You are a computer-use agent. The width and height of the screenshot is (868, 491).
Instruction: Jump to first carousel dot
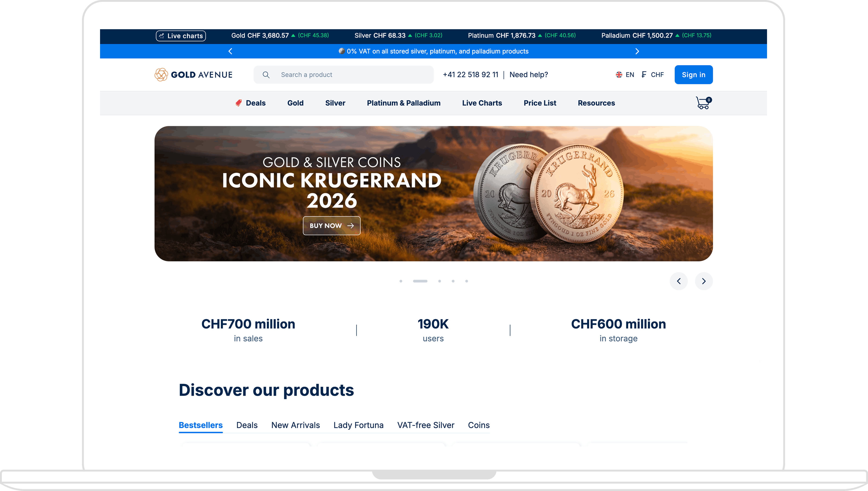401,281
